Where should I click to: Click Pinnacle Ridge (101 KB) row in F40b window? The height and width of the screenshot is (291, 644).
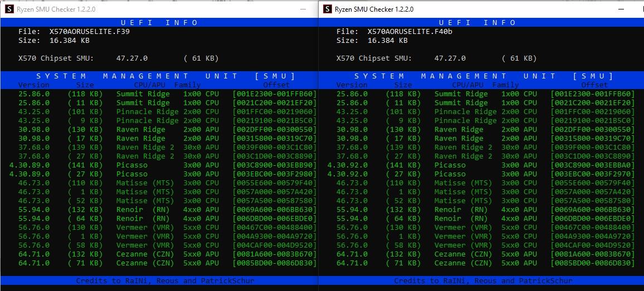tap(486, 112)
